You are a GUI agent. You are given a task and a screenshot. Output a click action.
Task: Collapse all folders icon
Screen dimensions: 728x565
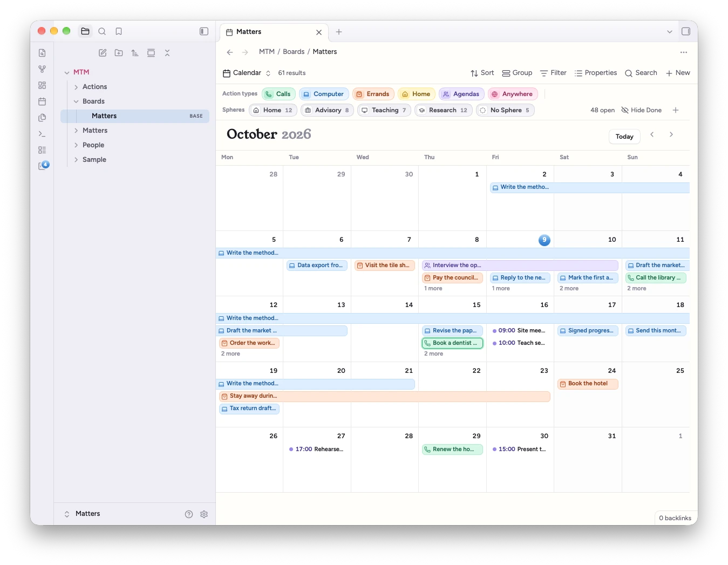167,53
